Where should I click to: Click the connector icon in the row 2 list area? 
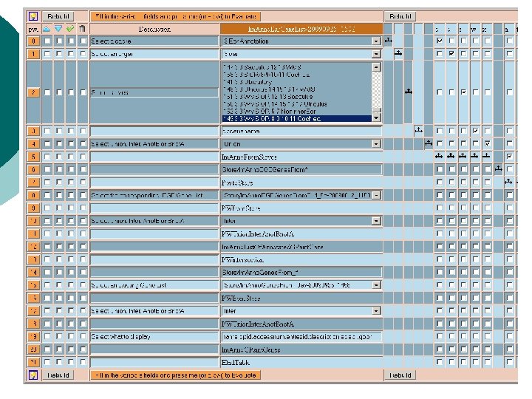tap(409, 92)
